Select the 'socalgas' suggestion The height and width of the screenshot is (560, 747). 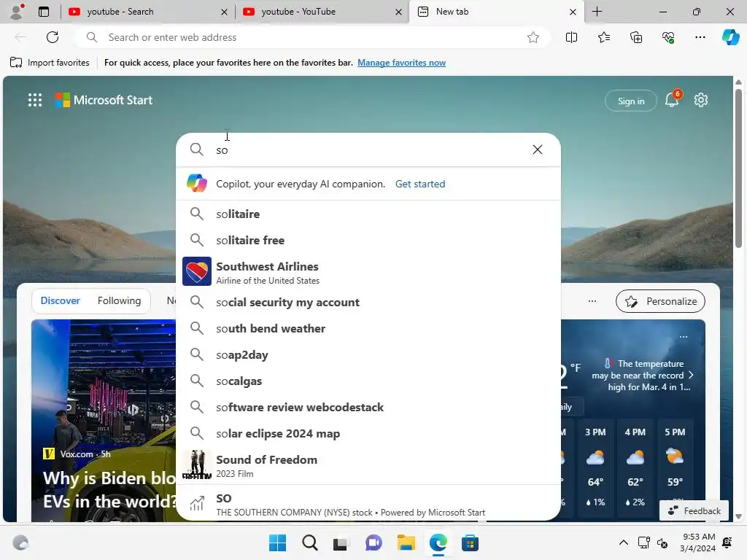(x=368, y=381)
